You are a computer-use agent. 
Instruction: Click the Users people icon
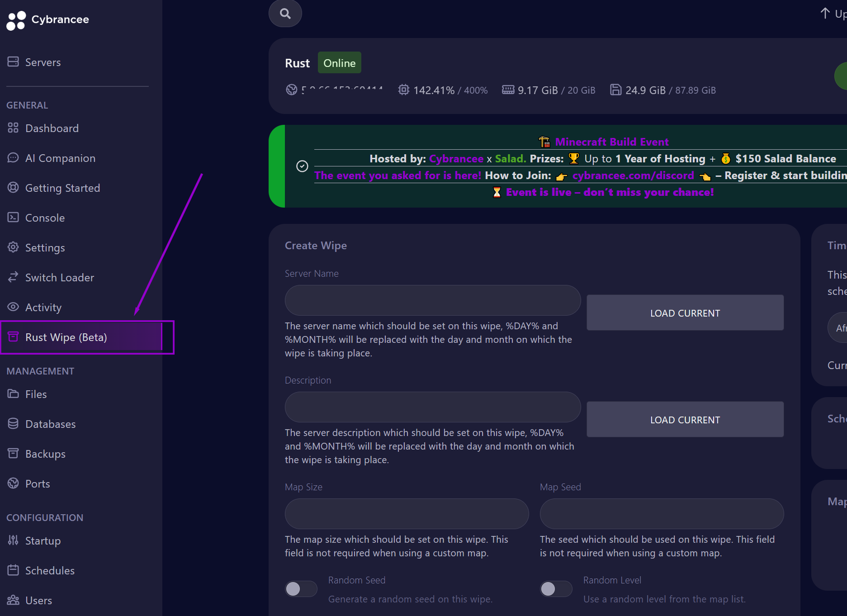[x=13, y=600]
